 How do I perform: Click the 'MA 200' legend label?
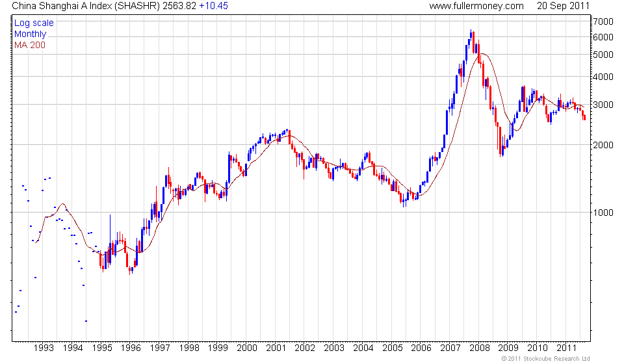pyautogui.click(x=30, y=45)
